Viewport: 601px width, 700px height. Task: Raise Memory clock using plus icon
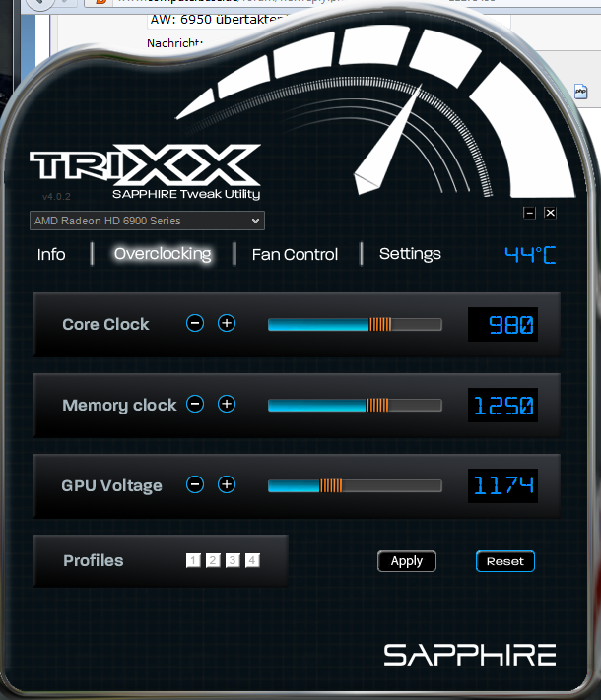click(227, 404)
